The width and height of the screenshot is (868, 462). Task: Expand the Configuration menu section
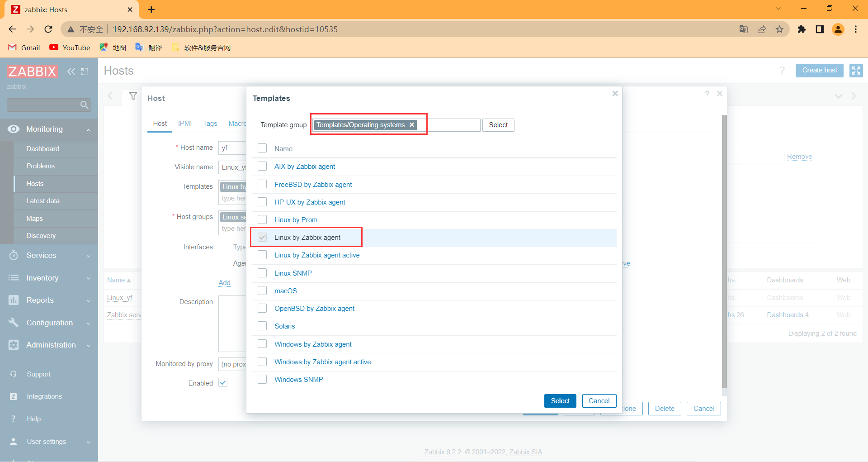[x=89, y=323]
